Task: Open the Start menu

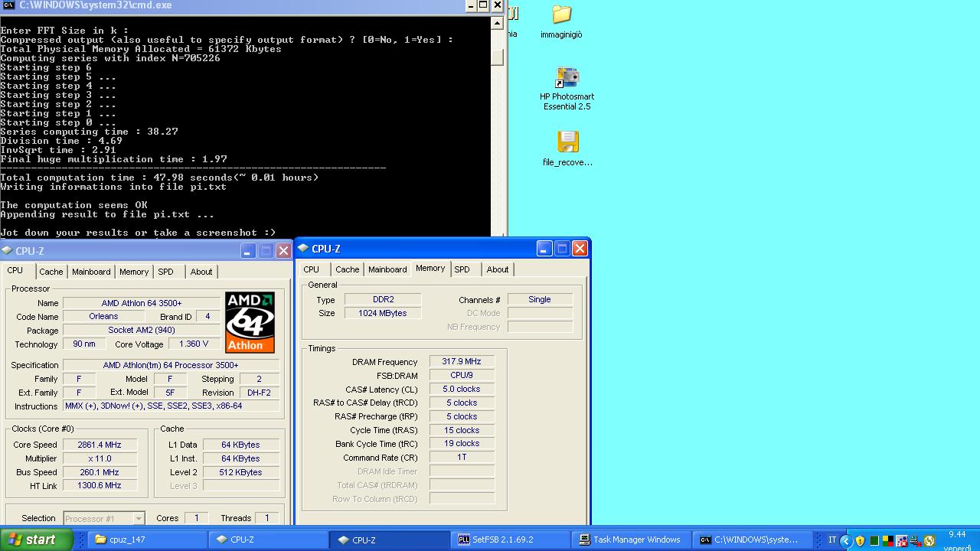Action: click(x=36, y=540)
